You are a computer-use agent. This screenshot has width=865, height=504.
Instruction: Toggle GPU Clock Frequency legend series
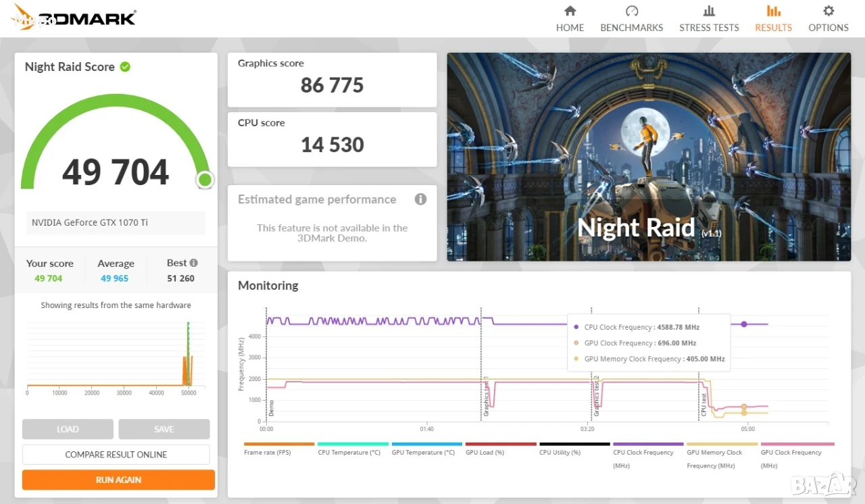click(797, 455)
